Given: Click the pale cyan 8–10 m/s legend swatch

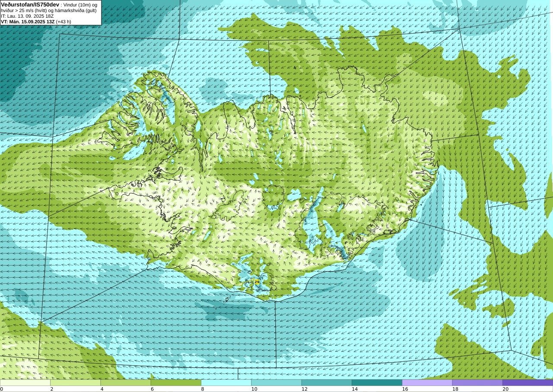Looking at the screenshot, I should [x=226, y=383].
